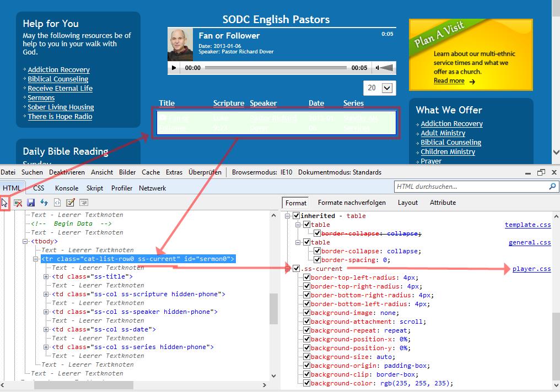Switch to the Netzwerk tab
The width and height of the screenshot is (560, 392).
click(153, 188)
